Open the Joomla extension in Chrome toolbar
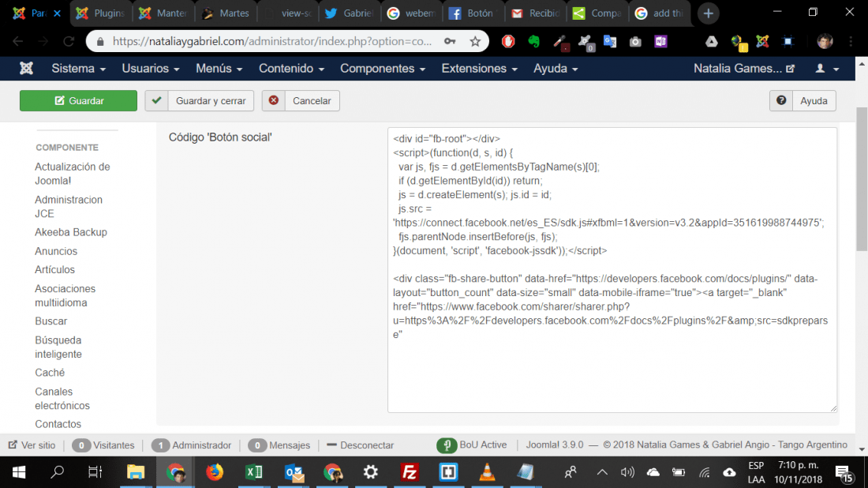The width and height of the screenshot is (868, 488). coord(763,42)
